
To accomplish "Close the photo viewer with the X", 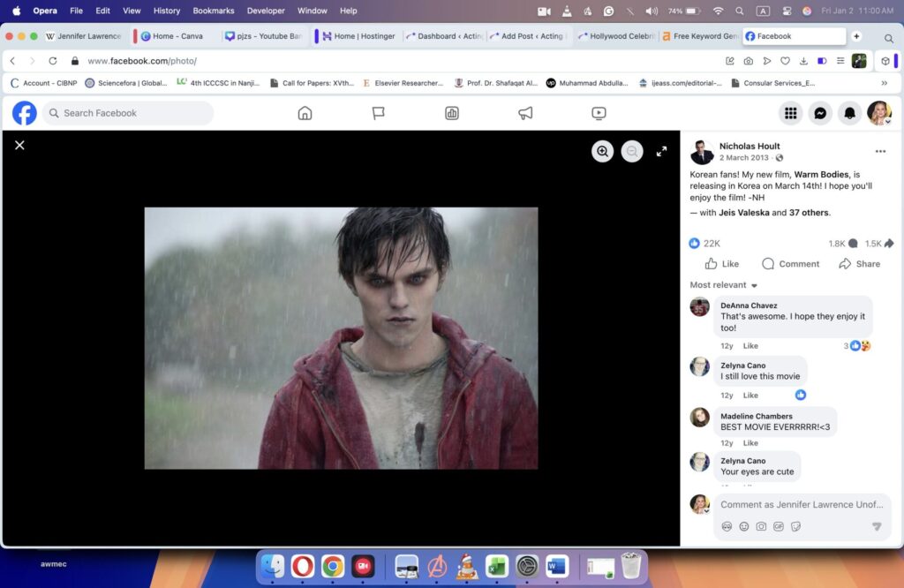I will pyautogui.click(x=19, y=145).
